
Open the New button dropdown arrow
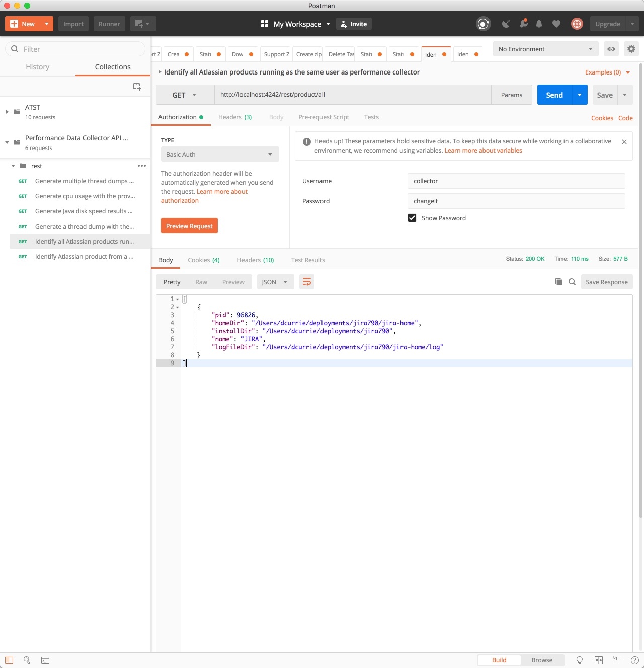pos(46,24)
